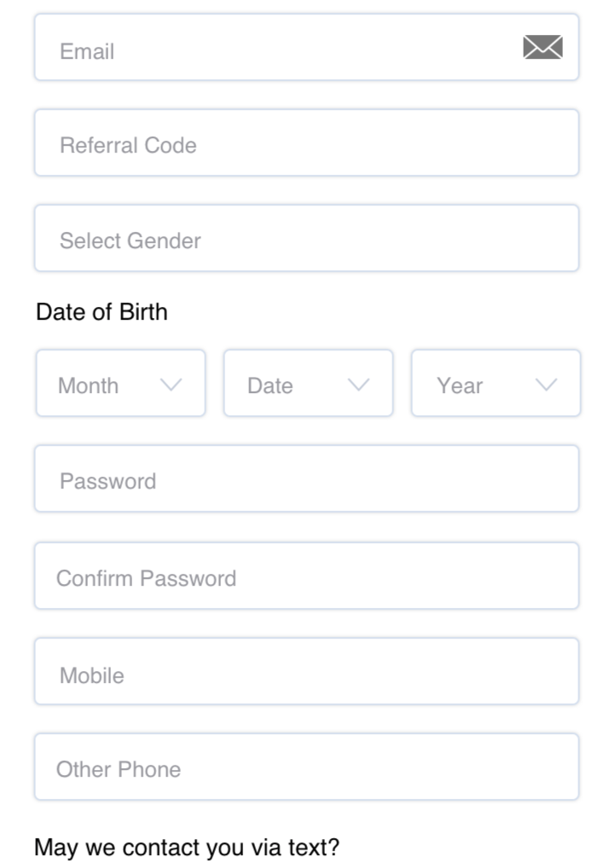Focus the Email input field
609x868 pixels.
pyautogui.click(x=307, y=47)
